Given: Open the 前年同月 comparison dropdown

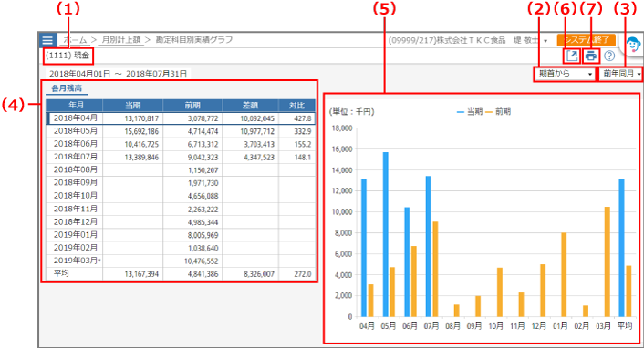Looking at the screenshot, I should [x=621, y=74].
